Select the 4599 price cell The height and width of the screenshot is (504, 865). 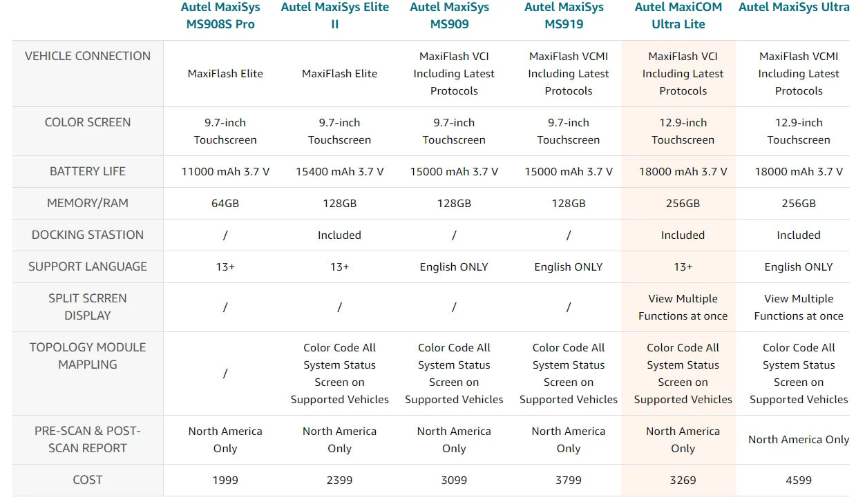click(798, 480)
